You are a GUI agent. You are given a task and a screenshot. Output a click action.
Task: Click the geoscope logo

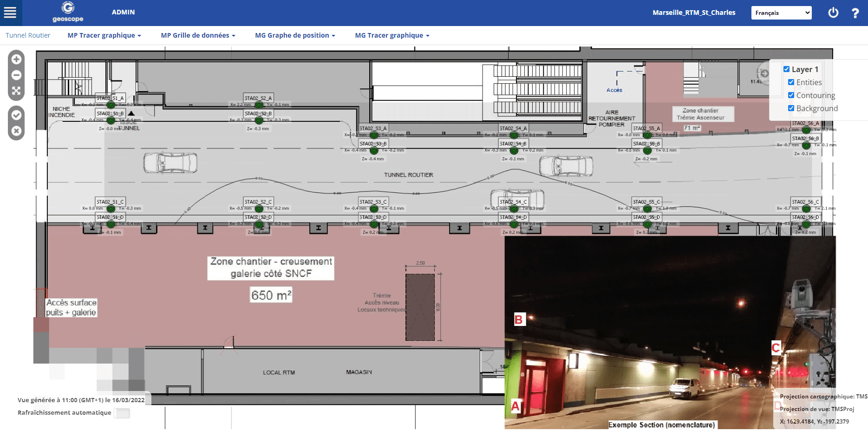click(x=68, y=13)
